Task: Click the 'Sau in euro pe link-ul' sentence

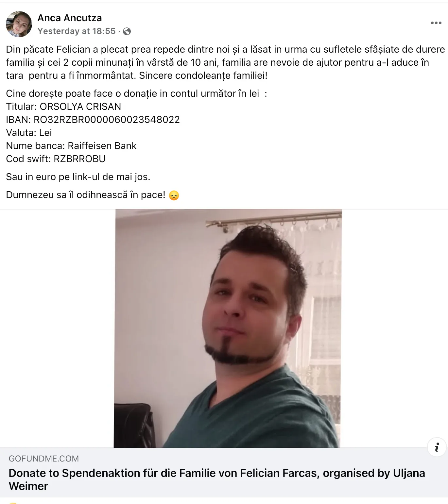Action: (78, 177)
